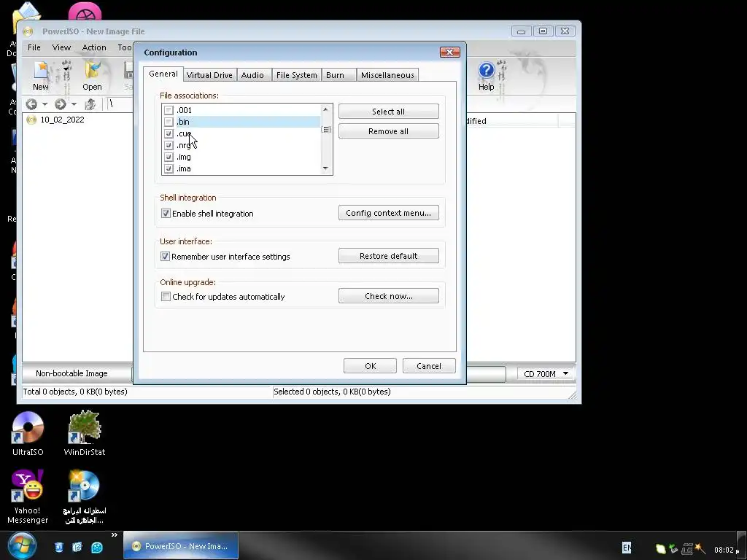747x560 pixels.
Task: Select the General tab
Action: [163, 74]
